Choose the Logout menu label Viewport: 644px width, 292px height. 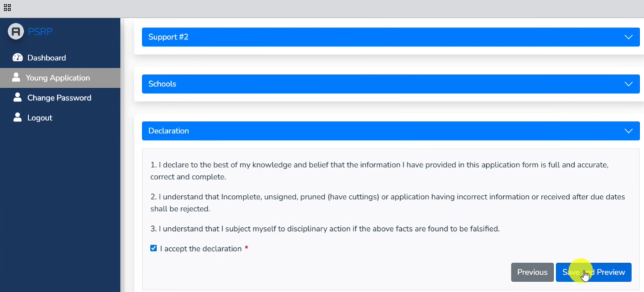[x=40, y=118]
